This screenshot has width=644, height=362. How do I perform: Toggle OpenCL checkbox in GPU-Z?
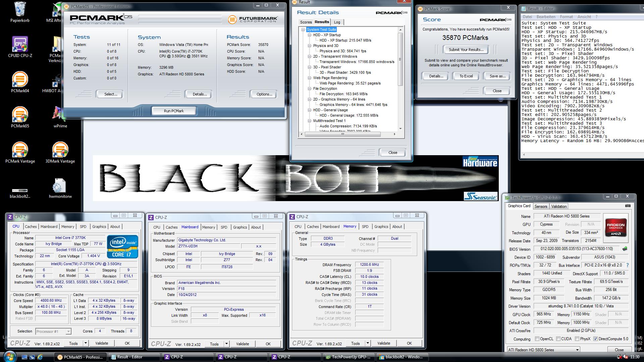coord(537,339)
